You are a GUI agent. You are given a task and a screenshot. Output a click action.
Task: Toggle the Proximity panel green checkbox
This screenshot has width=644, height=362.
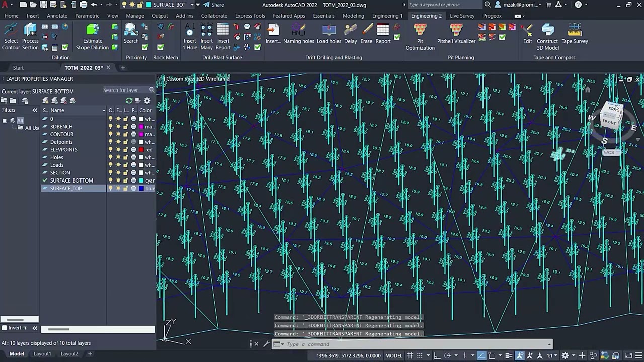145,47
